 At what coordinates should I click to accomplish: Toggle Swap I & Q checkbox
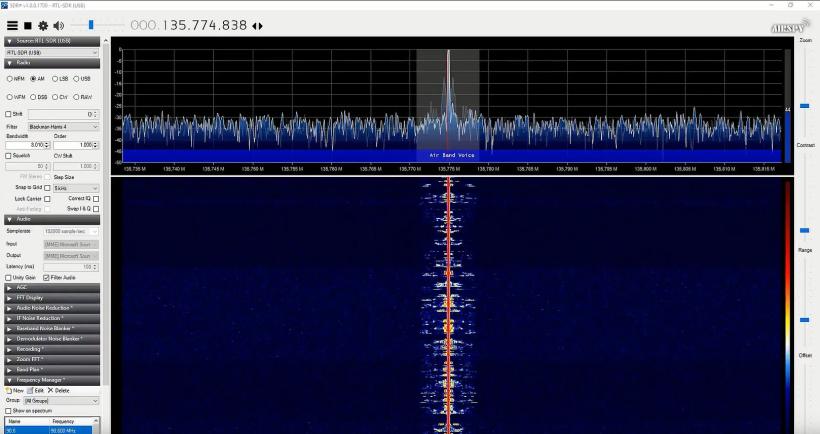[96, 209]
